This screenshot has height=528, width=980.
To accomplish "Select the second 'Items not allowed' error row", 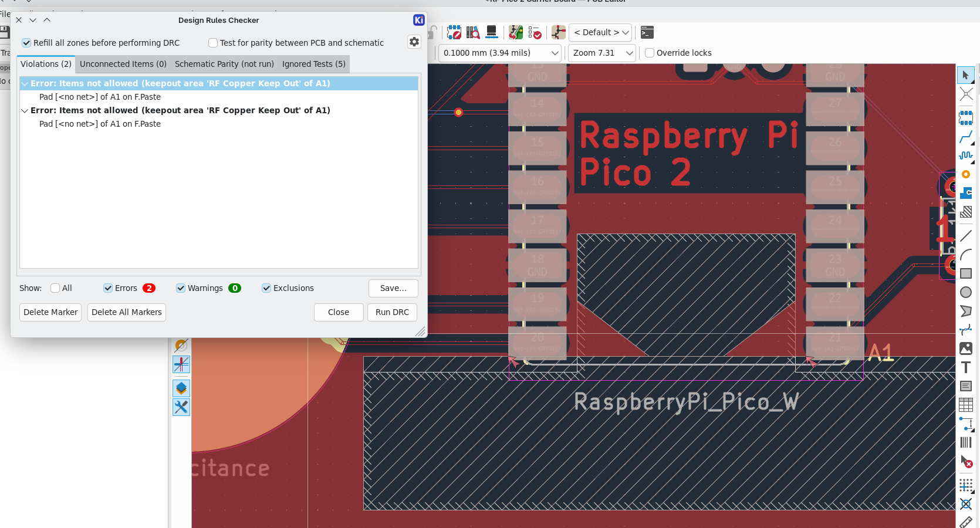I will click(x=219, y=110).
